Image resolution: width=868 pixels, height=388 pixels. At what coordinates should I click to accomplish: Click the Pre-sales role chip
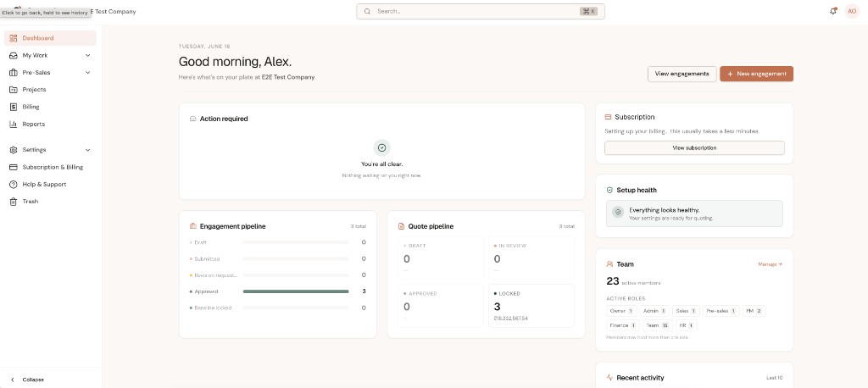pos(721,311)
